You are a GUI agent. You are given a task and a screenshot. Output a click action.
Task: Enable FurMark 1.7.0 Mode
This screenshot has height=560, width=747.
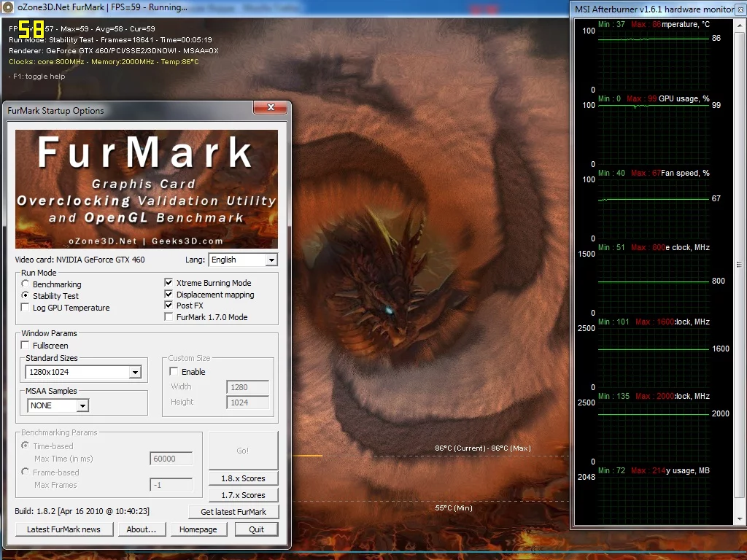[169, 317]
